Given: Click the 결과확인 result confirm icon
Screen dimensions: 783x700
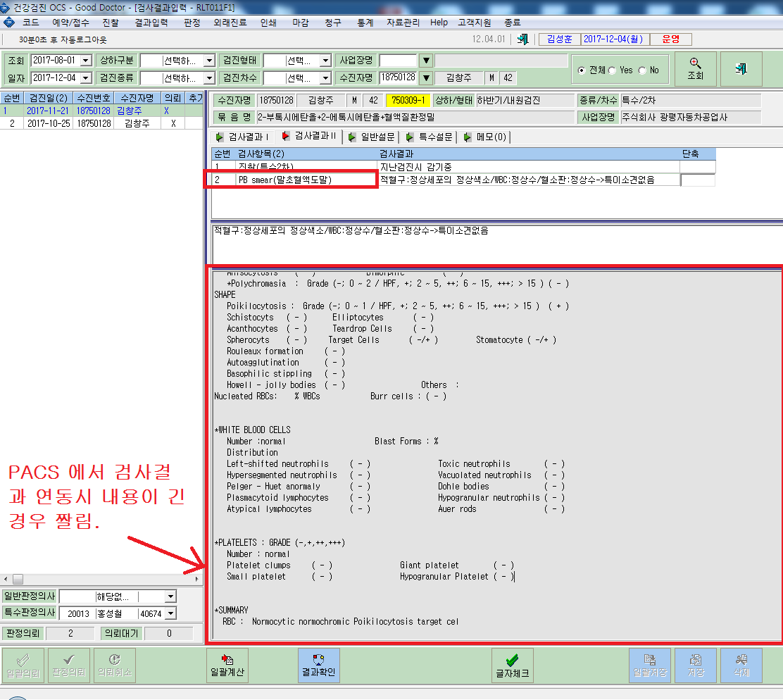Looking at the screenshot, I should click(318, 665).
